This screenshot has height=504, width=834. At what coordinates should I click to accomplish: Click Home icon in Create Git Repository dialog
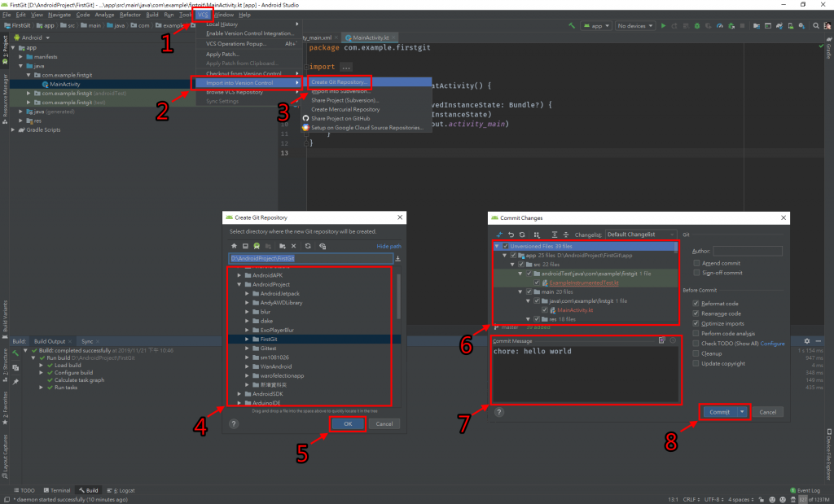click(x=234, y=246)
